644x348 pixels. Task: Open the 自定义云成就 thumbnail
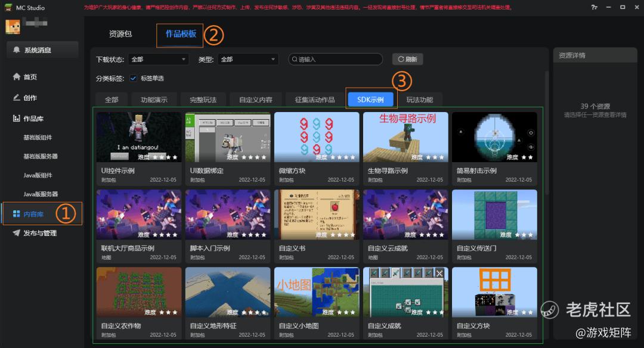coord(406,215)
